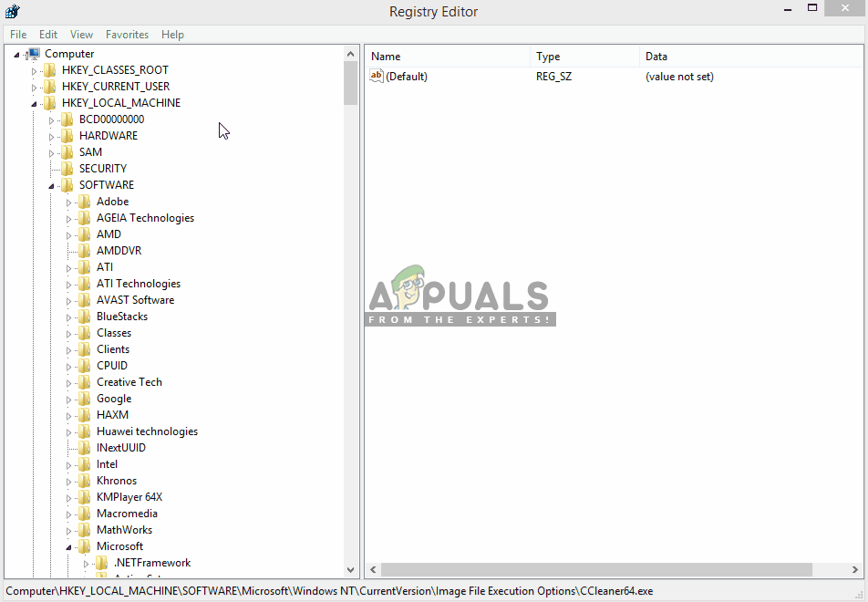868x602 pixels.
Task: Sort values by the Data column header
Action: 751,57
